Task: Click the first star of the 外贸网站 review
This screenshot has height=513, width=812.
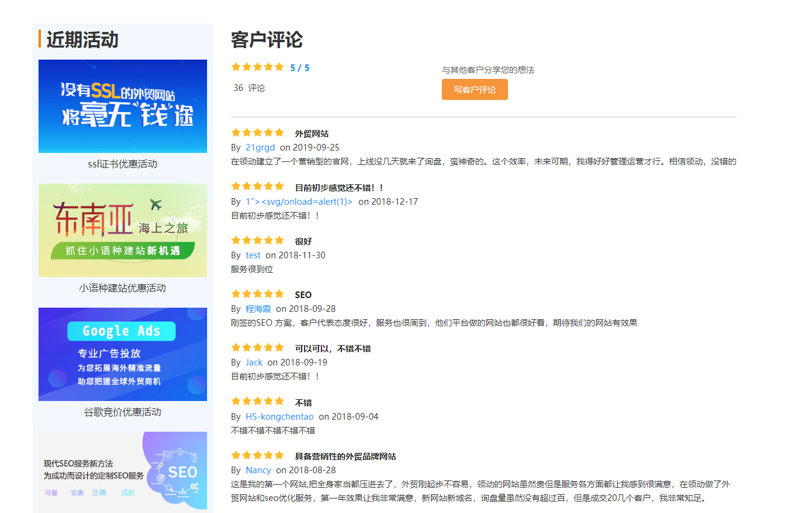Action: 237,132
